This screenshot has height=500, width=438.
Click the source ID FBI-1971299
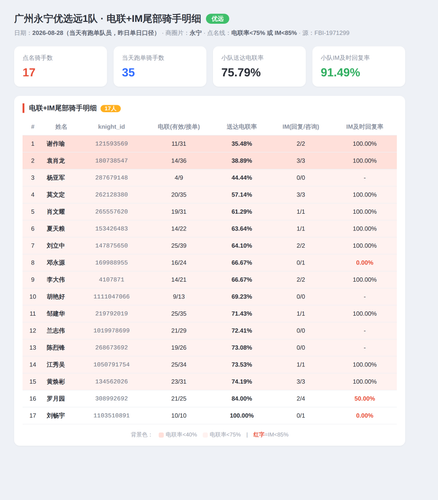point(332,33)
